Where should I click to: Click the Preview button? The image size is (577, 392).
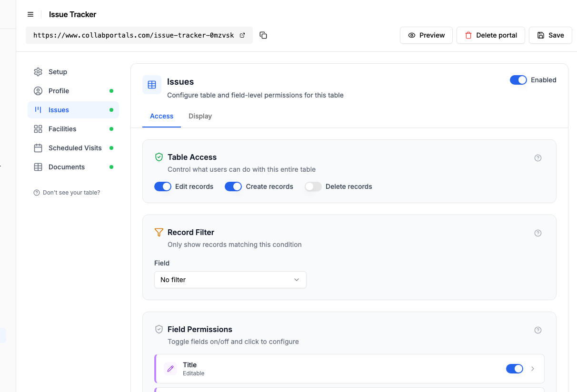(426, 35)
